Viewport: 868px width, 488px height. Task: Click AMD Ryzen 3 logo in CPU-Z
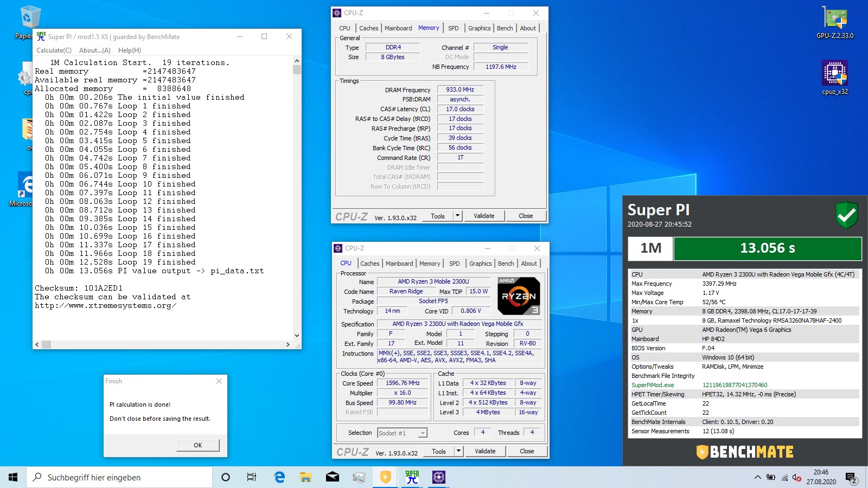click(x=519, y=296)
